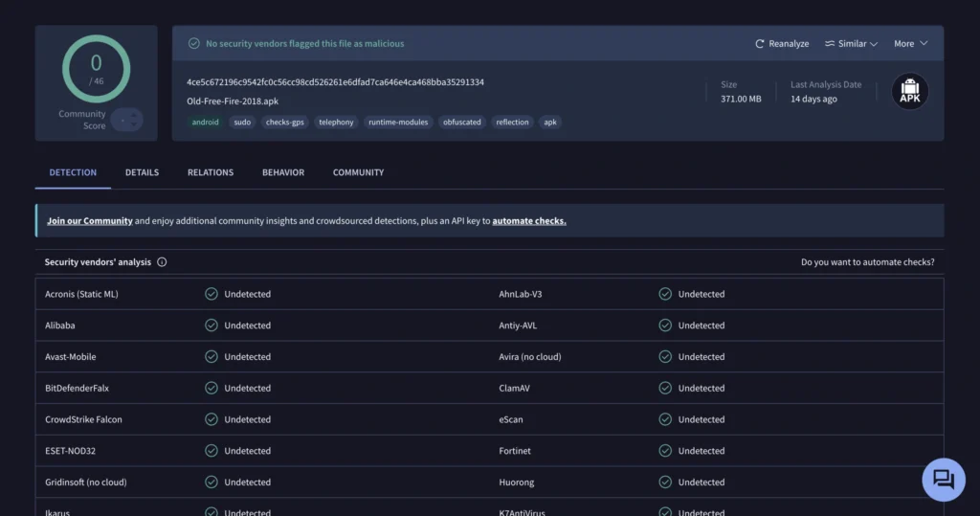
Task: Follow the automate checks link
Action: (529, 221)
